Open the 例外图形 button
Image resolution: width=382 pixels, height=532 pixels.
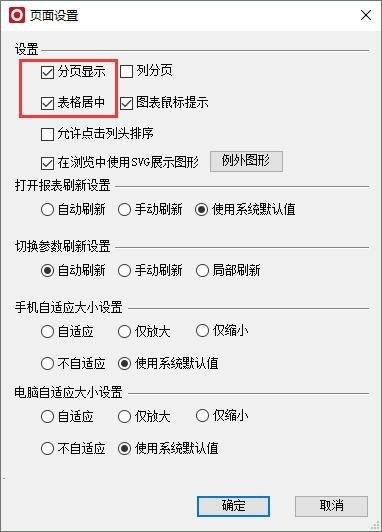246,161
